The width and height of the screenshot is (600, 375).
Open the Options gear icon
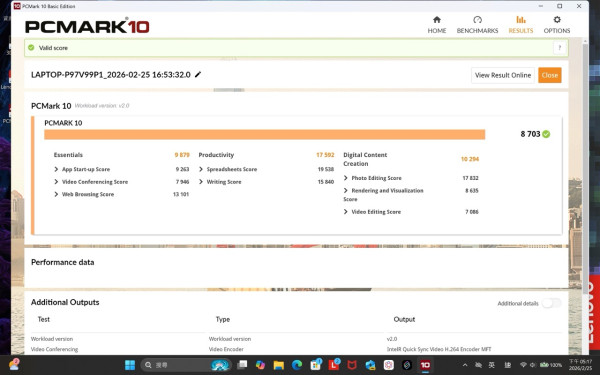point(557,20)
